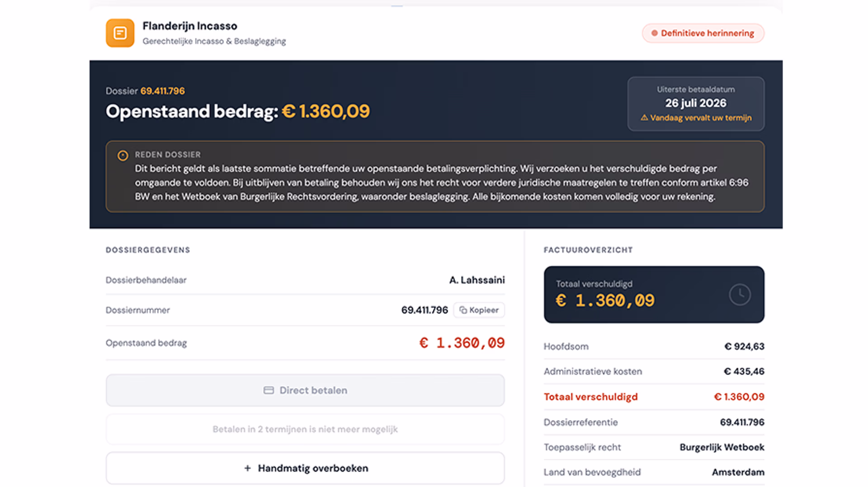Select the Uiterste betaaldatum 26 juli 2026 box
The height and width of the screenshot is (487, 868).
pyautogui.click(x=696, y=104)
